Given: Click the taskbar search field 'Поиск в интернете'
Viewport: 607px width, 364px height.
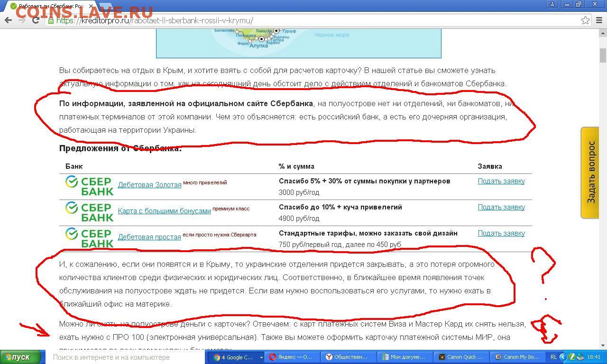Looking at the screenshot, I should [124, 357].
